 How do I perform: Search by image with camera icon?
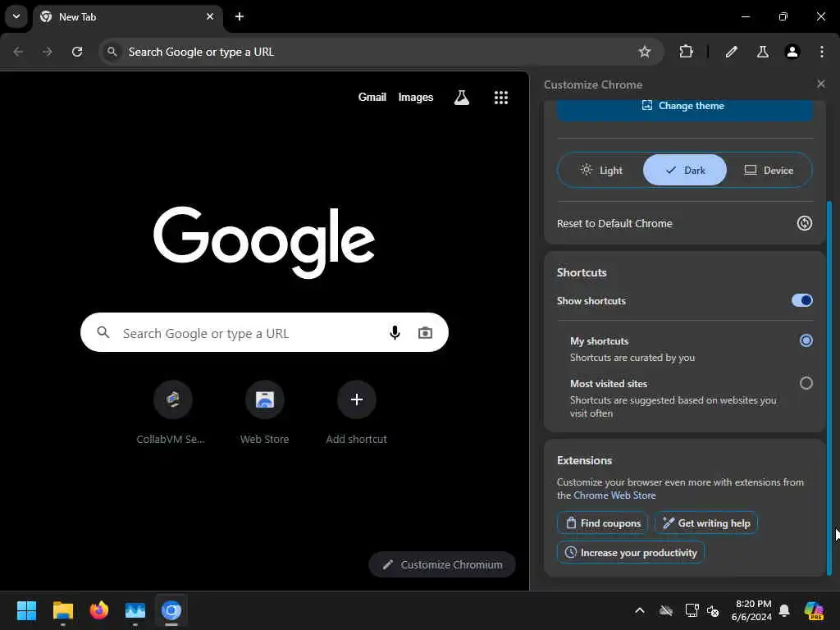(x=425, y=333)
